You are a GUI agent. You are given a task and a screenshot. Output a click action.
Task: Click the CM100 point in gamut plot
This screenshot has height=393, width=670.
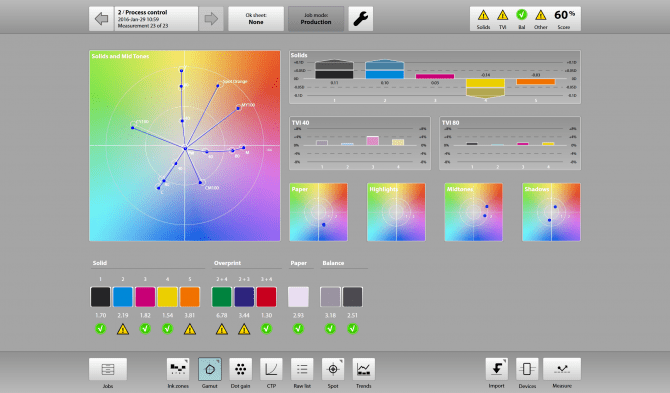[200, 183]
